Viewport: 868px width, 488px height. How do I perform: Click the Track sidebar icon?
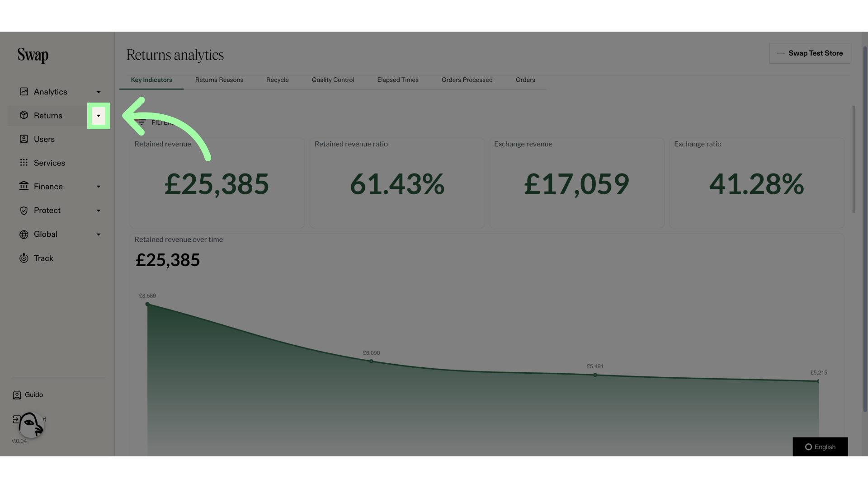click(x=23, y=258)
